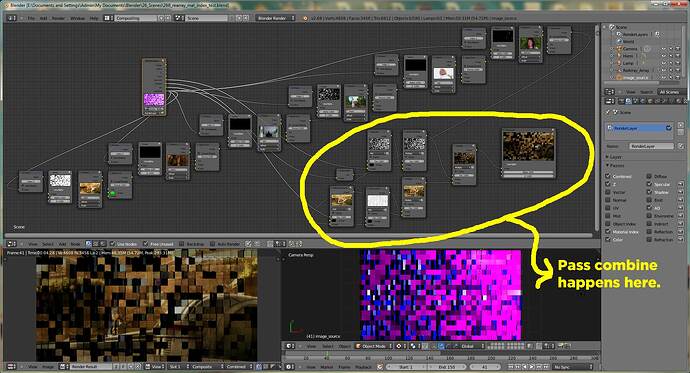
Task: Open outliner All Scenes display dropdown
Action: (671, 92)
